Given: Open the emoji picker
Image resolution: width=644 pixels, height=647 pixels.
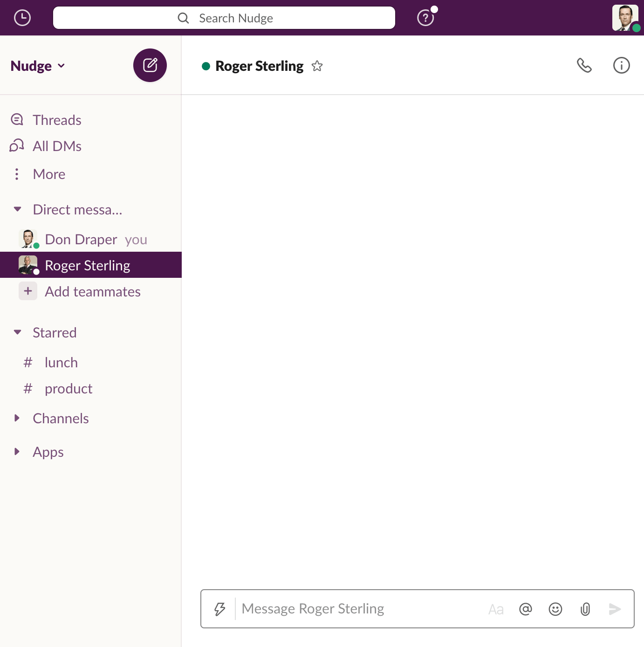Looking at the screenshot, I should pyautogui.click(x=555, y=609).
